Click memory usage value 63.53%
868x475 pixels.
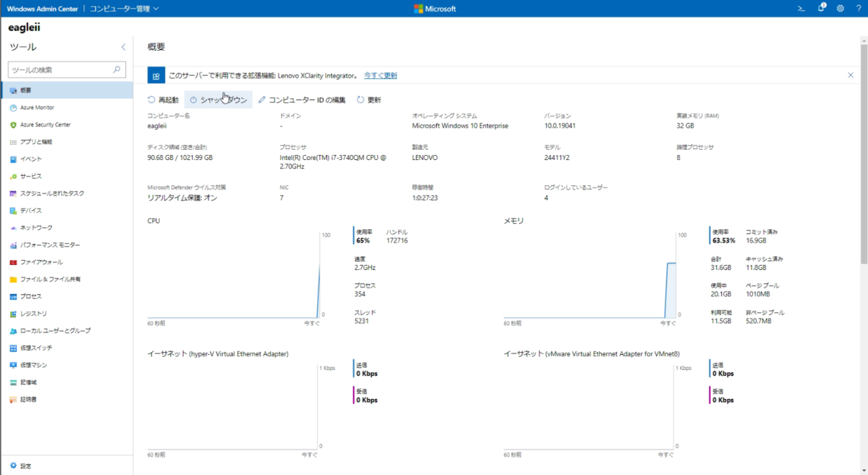[723, 241]
